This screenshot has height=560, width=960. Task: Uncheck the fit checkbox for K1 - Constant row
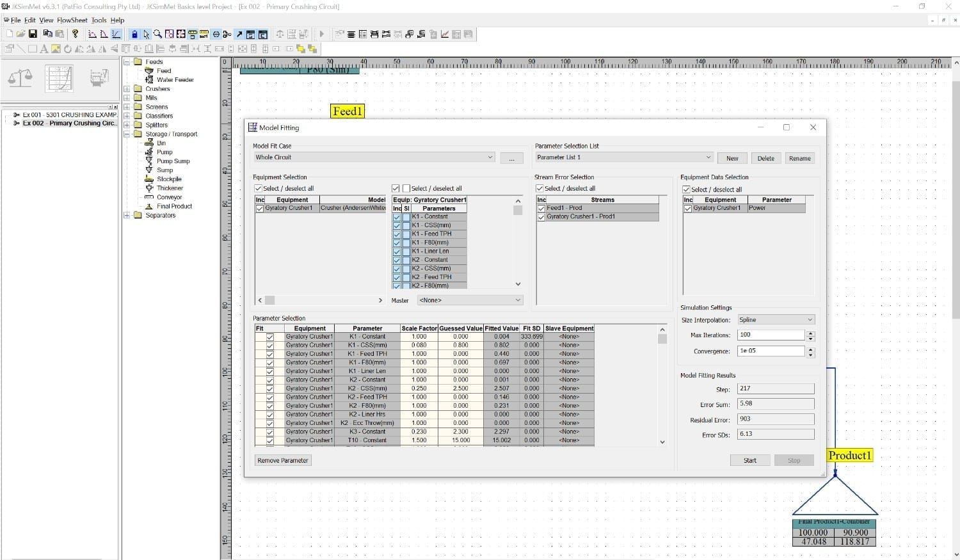[270, 337]
